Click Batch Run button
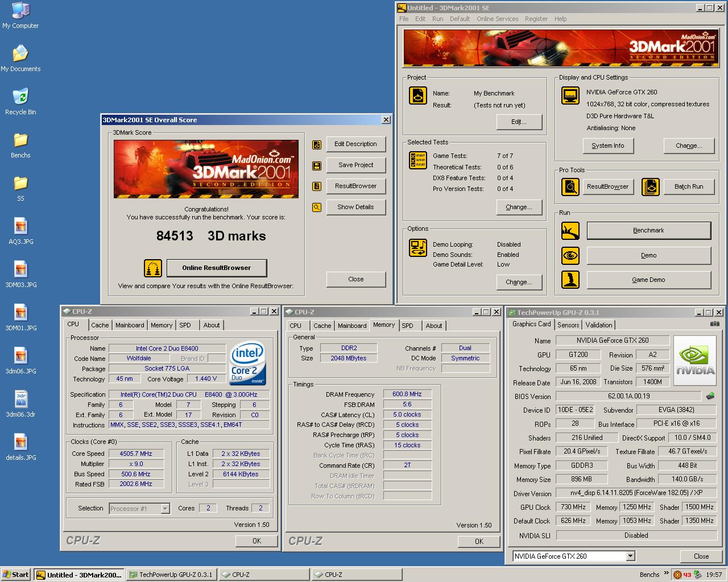 pos(689,186)
